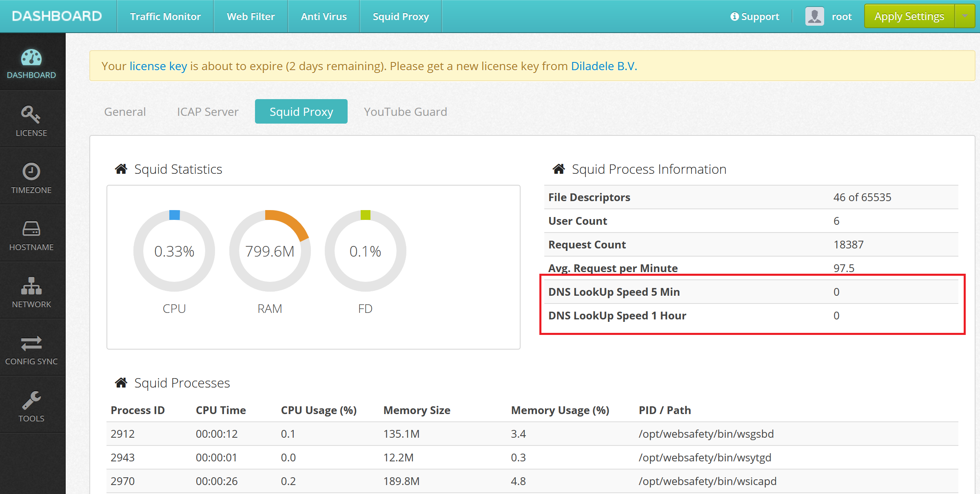
Task: Switch to the YouTube Guard tab
Action: (406, 111)
